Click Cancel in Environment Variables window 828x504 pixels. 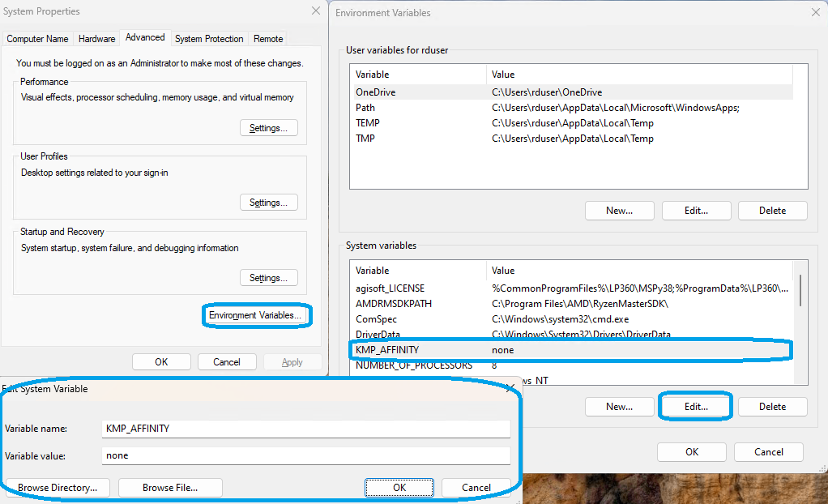point(768,451)
